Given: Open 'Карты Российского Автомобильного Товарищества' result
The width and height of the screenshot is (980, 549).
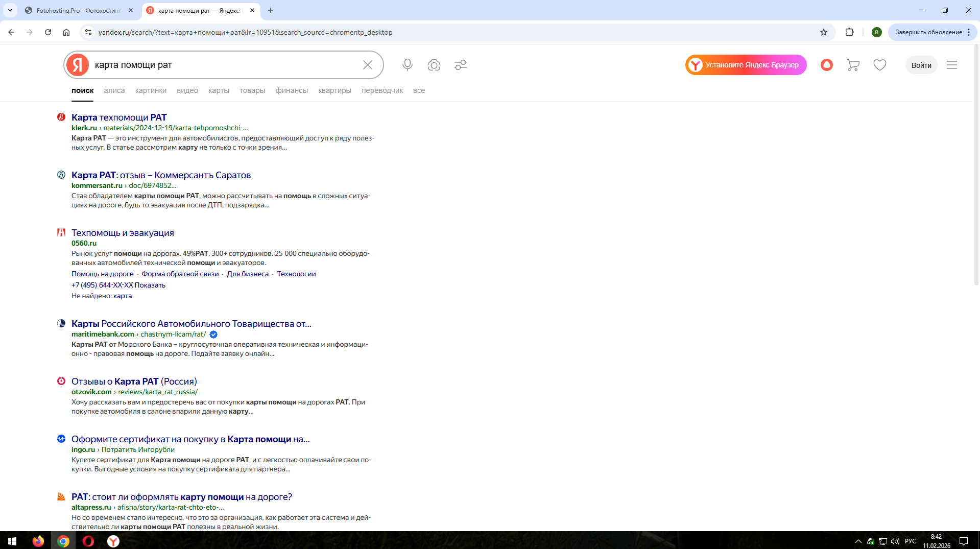Looking at the screenshot, I should coord(192,324).
